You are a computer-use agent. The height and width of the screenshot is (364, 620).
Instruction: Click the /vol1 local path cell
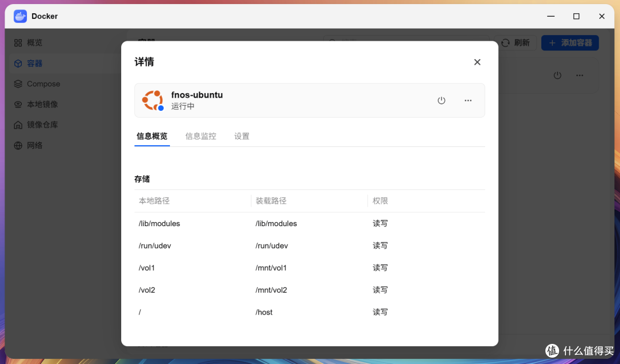(147, 268)
